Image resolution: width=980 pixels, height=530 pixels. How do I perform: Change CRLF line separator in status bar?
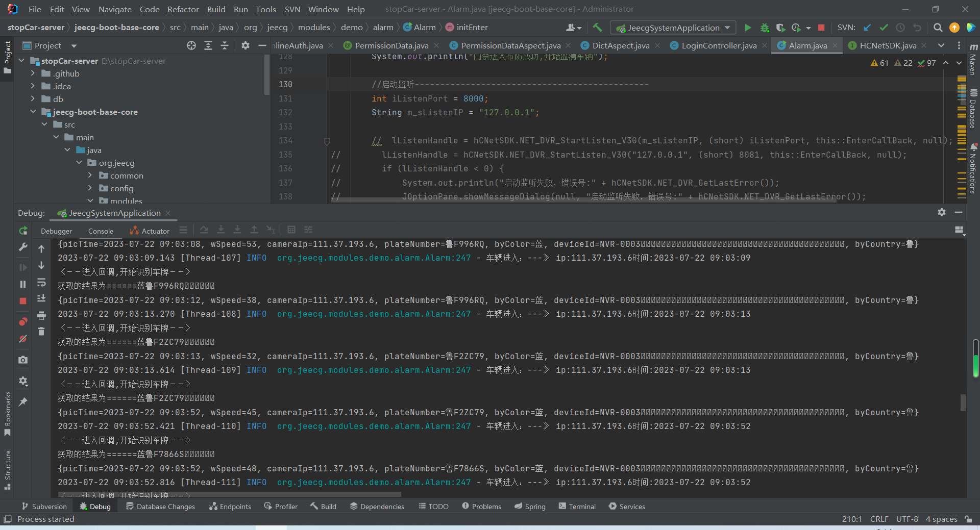point(879,519)
